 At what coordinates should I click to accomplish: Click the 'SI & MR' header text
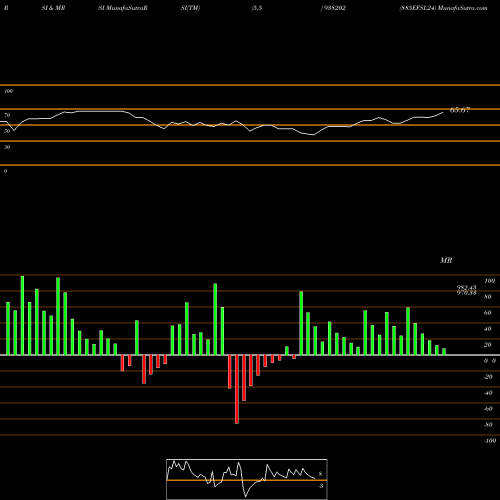(x=53, y=8)
